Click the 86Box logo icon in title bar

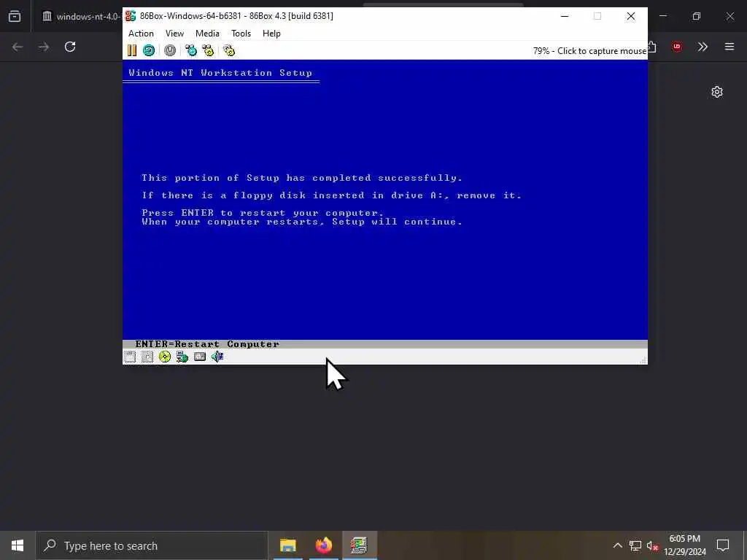(x=130, y=16)
